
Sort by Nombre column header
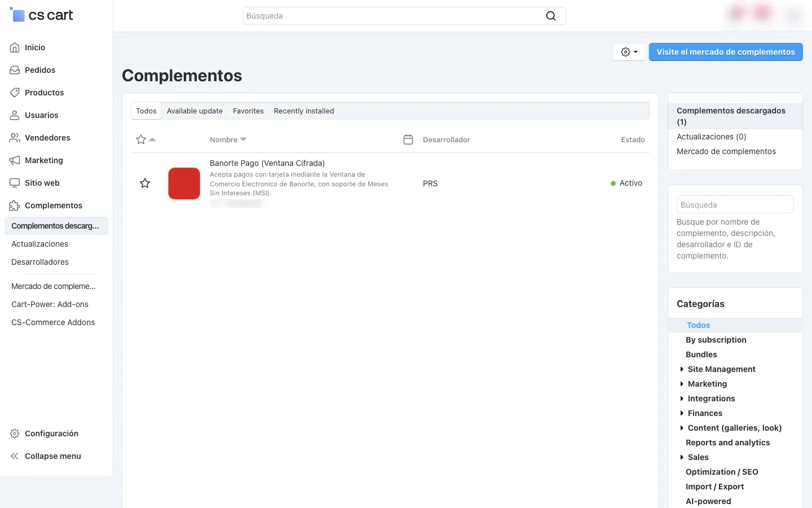(228, 139)
